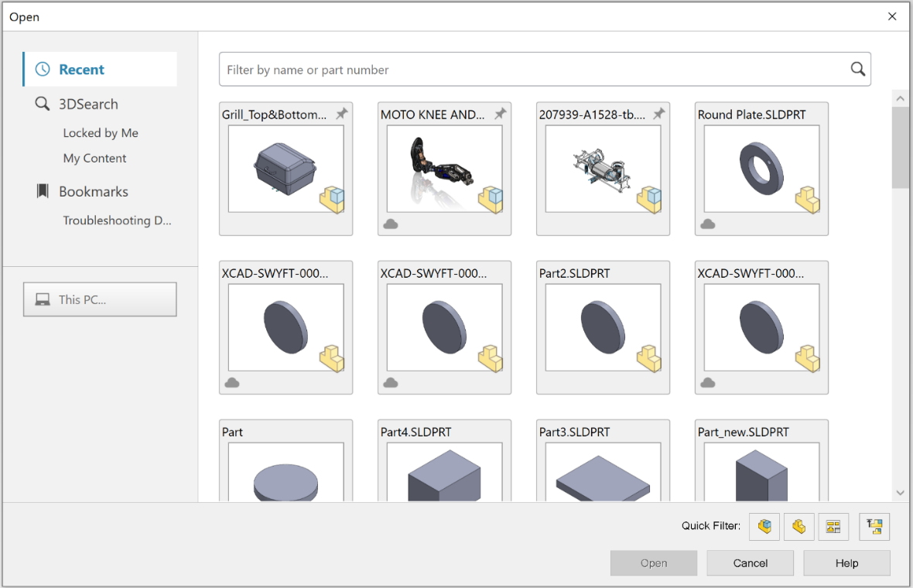Select the Part3.SLDPRT thumbnail

(x=603, y=472)
